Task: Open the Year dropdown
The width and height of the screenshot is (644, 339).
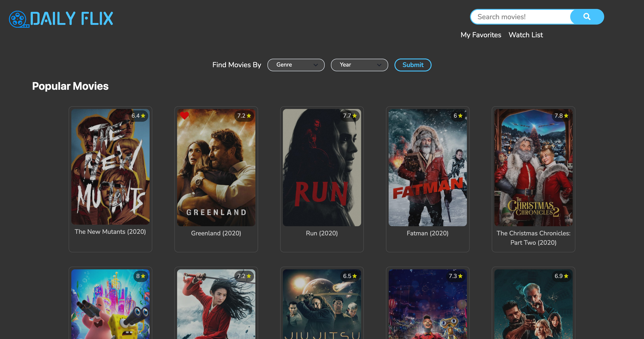Action: pyautogui.click(x=359, y=65)
